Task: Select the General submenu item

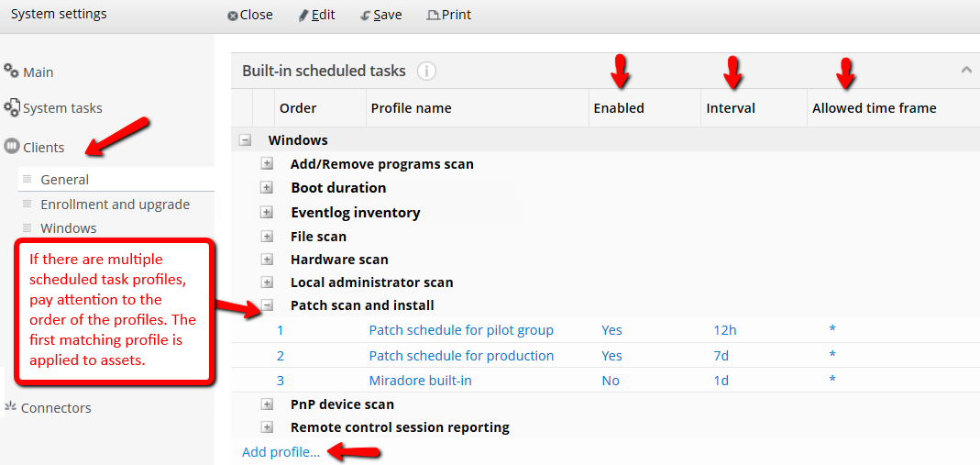Action: [116, 180]
